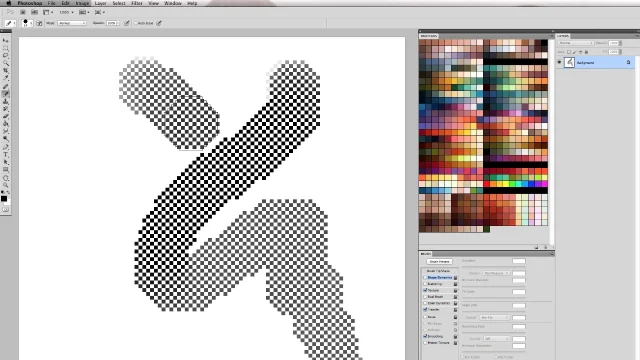Uncheck the Smoothing option
This screenshot has height=360, width=640.
(x=425, y=336)
